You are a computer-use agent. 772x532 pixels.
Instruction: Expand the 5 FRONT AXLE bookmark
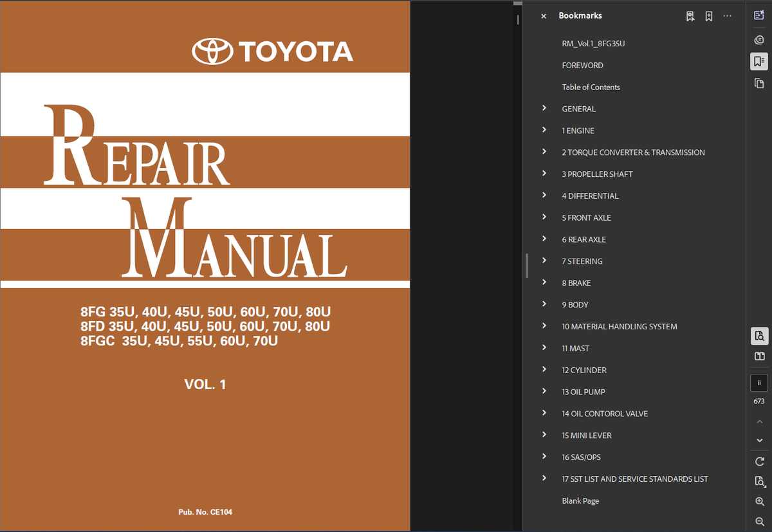544,217
